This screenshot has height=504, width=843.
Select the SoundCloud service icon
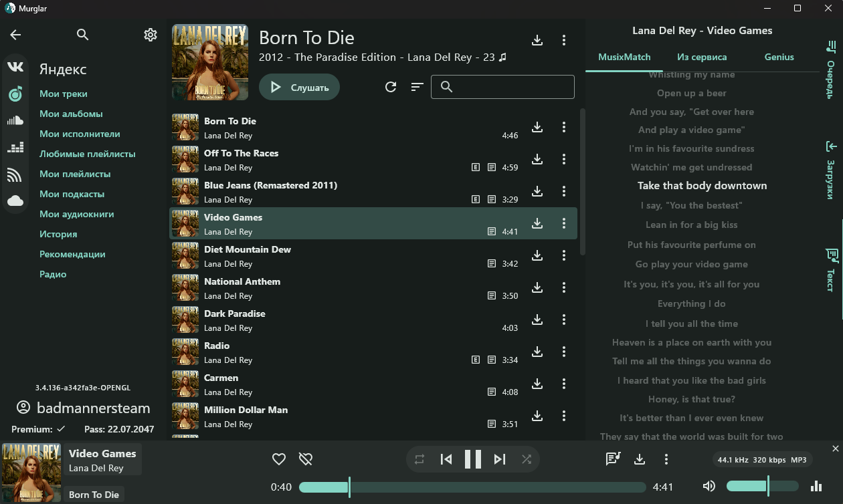(15, 120)
